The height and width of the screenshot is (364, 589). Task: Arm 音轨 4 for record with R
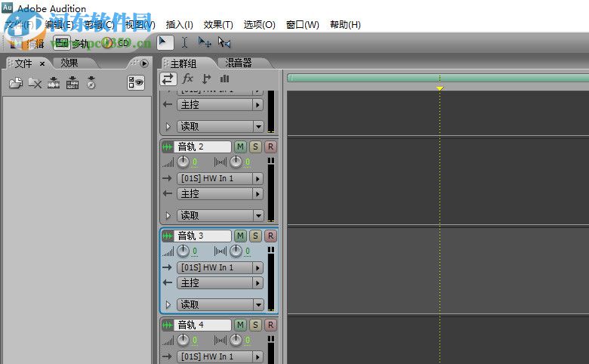click(270, 325)
